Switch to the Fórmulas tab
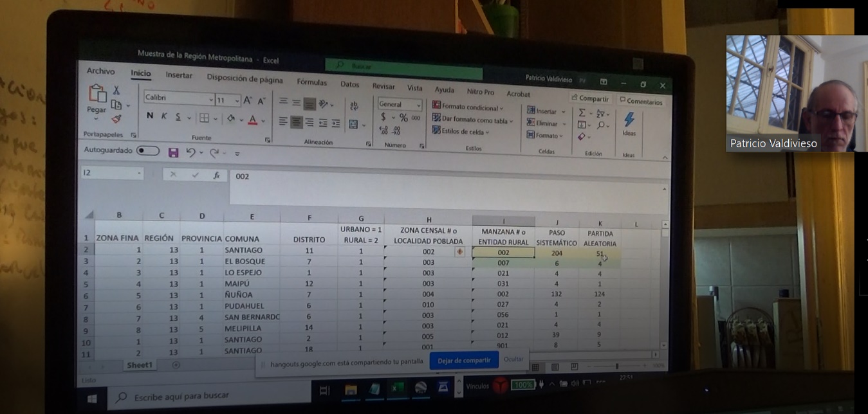The image size is (868, 414). point(312,82)
